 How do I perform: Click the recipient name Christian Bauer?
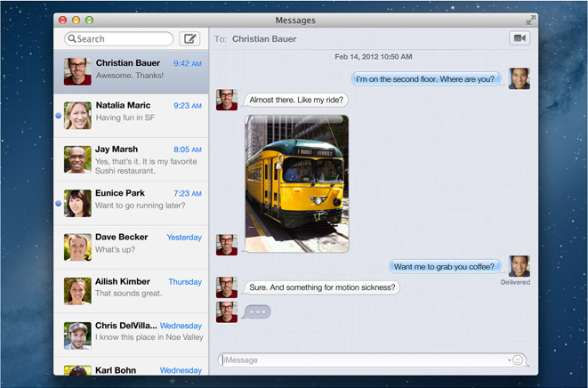pos(264,39)
